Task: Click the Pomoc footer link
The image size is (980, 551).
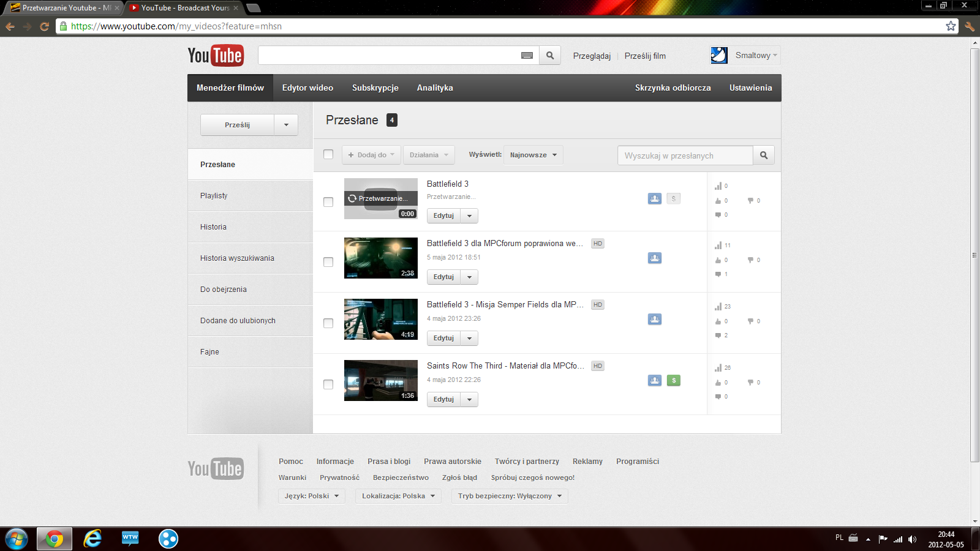Action: tap(291, 462)
